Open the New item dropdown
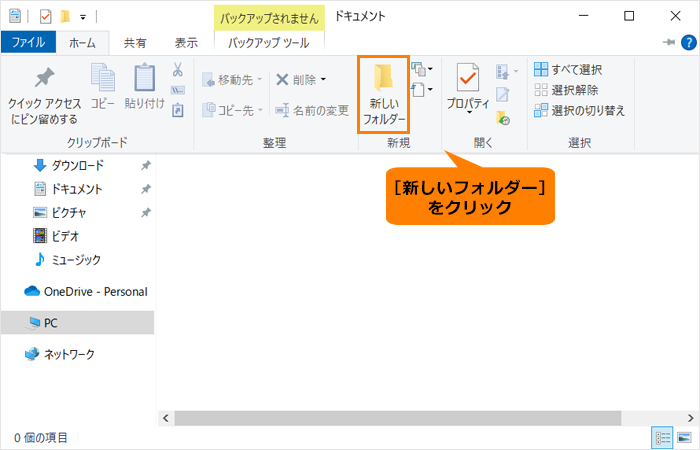 click(422, 69)
